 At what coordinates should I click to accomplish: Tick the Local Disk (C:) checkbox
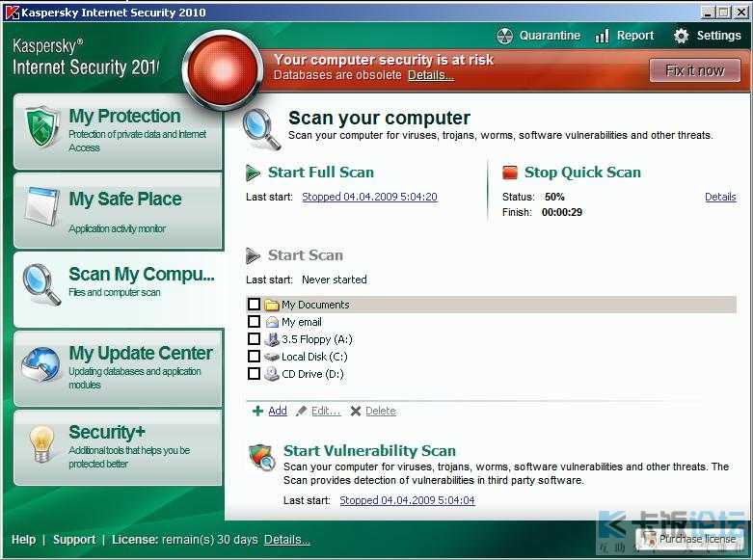pos(254,356)
